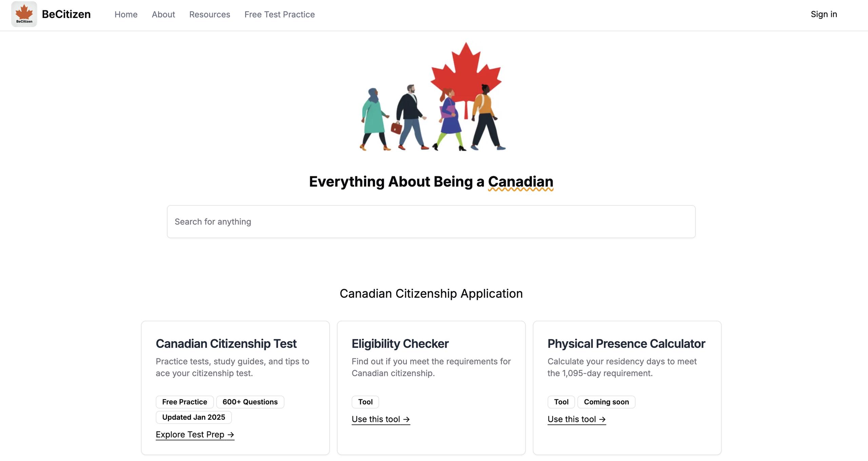The height and width of the screenshot is (461, 868).
Task: Follow the Explore Test Prep link
Action: [x=195, y=435]
